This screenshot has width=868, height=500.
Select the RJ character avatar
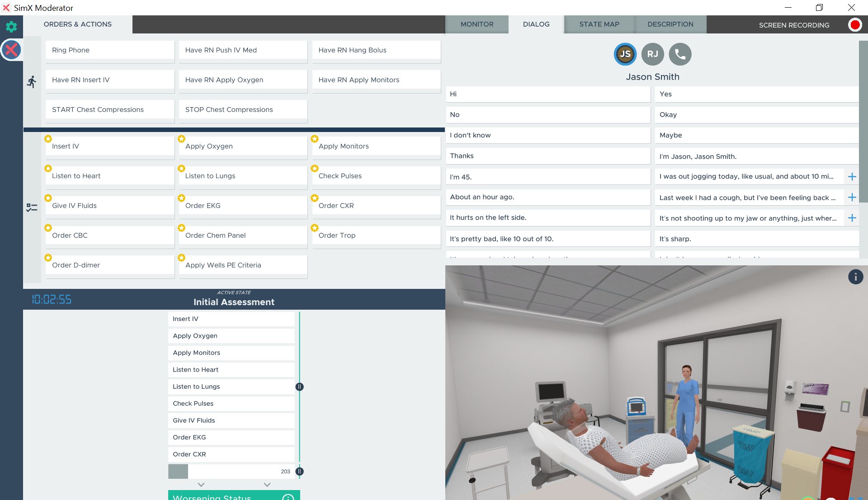coord(652,54)
